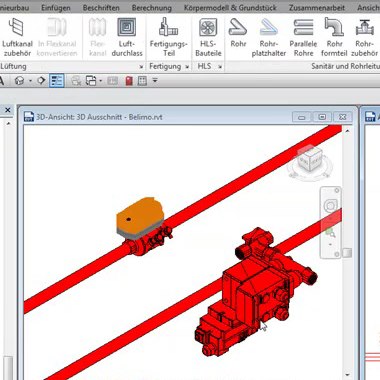Open the quick access toolbar customize dropdown
Image resolution: width=380 pixels, height=380 pixels.
155,80
